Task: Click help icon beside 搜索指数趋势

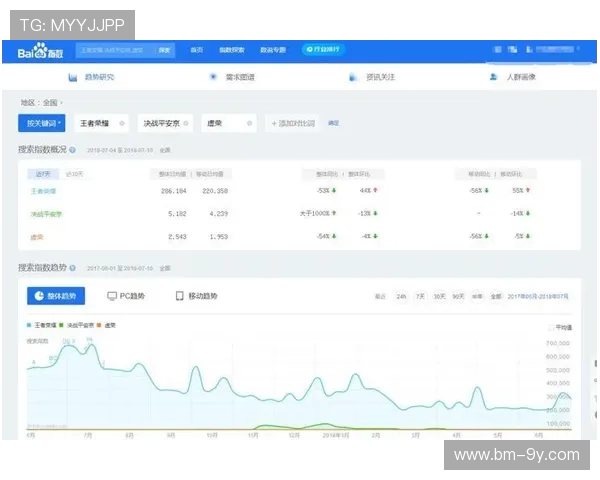Action: pos(72,268)
